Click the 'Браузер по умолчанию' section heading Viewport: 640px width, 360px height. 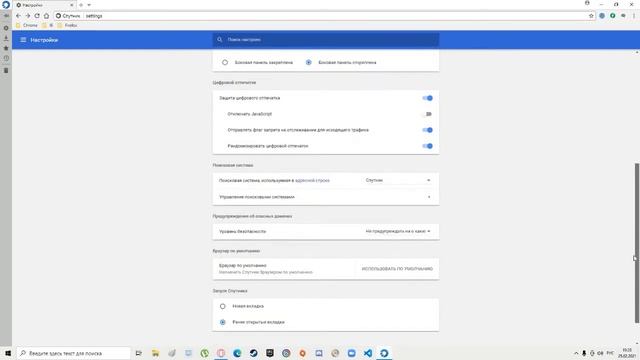pyautogui.click(x=236, y=251)
